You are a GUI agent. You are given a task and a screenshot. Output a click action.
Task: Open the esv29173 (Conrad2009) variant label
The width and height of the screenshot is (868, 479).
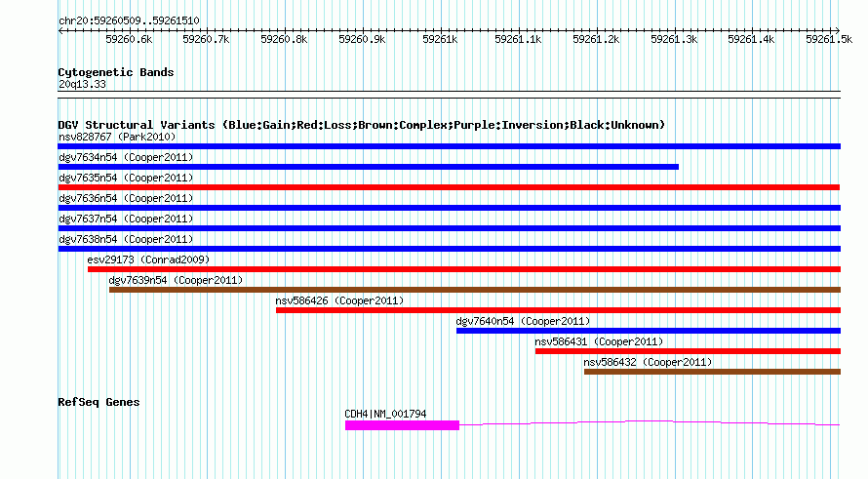(x=148, y=259)
